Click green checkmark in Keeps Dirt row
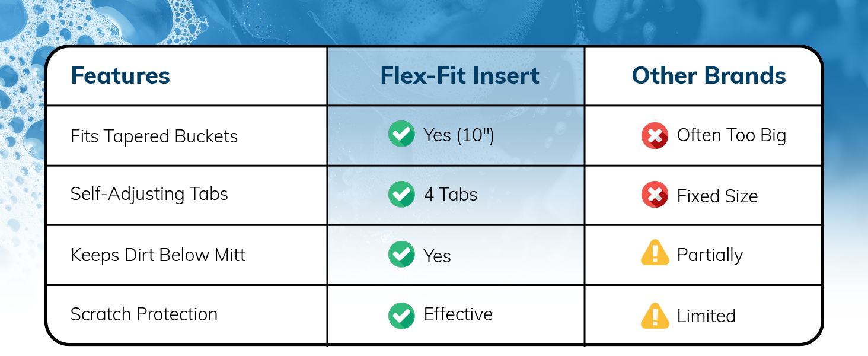Image resolution: width=868 pixels, height=356 pixels. point(401,255)
